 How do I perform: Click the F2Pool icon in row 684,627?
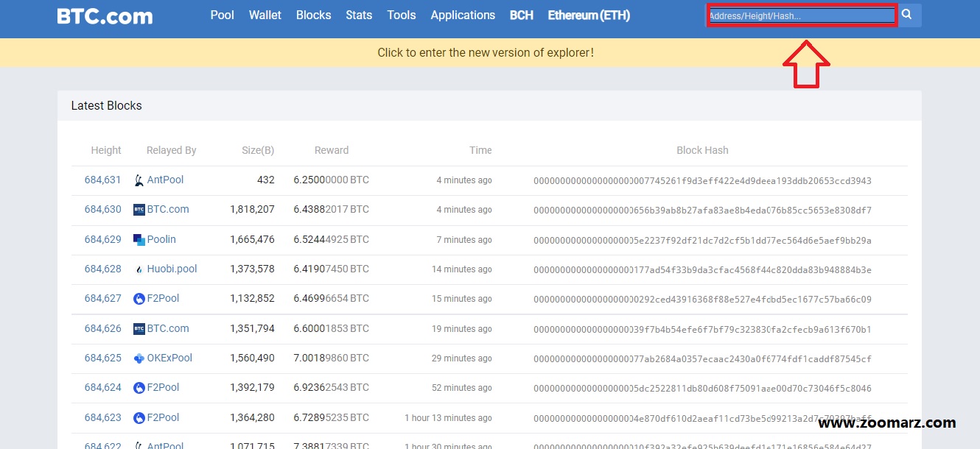(x=139, y=299)
